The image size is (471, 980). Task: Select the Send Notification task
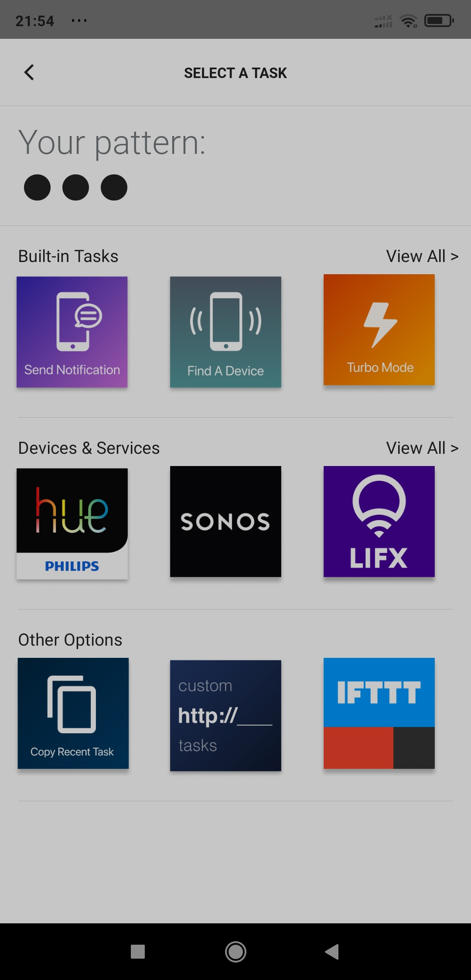(x=72, y=332)
